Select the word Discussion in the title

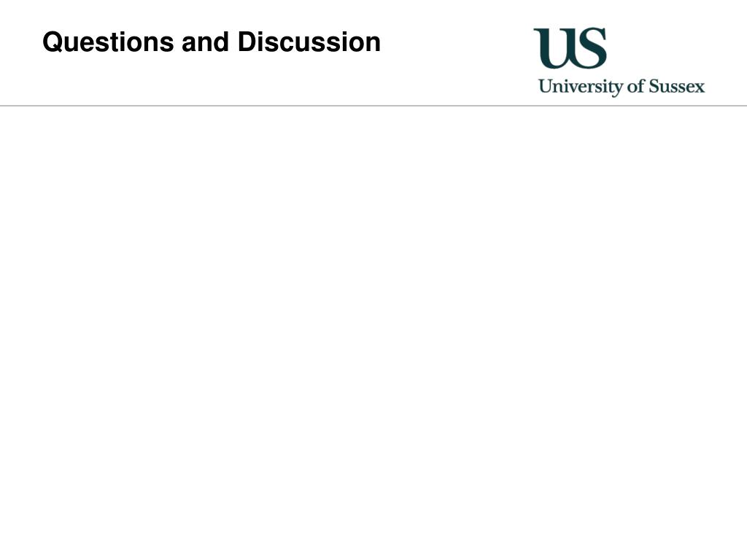(309, 42)
